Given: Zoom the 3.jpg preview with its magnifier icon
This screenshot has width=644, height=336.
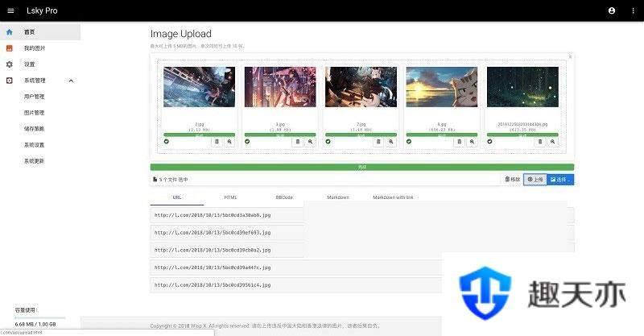Looking at the screenshot, I should 310,142.
